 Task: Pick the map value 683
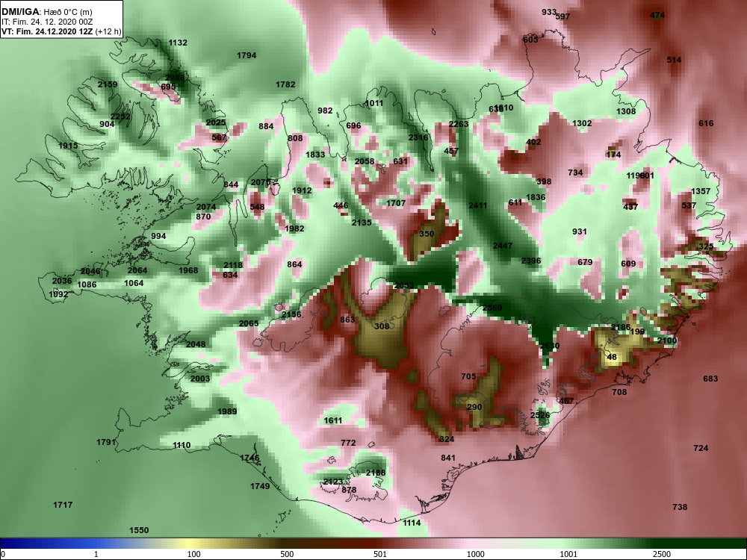click(710, 379)
